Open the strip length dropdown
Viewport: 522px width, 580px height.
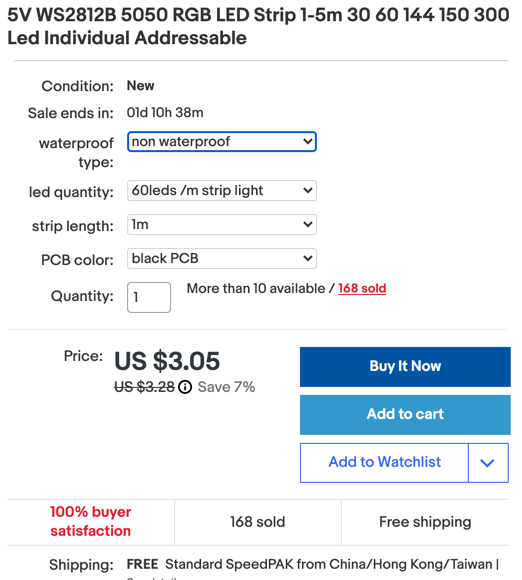tap(222, 225)
